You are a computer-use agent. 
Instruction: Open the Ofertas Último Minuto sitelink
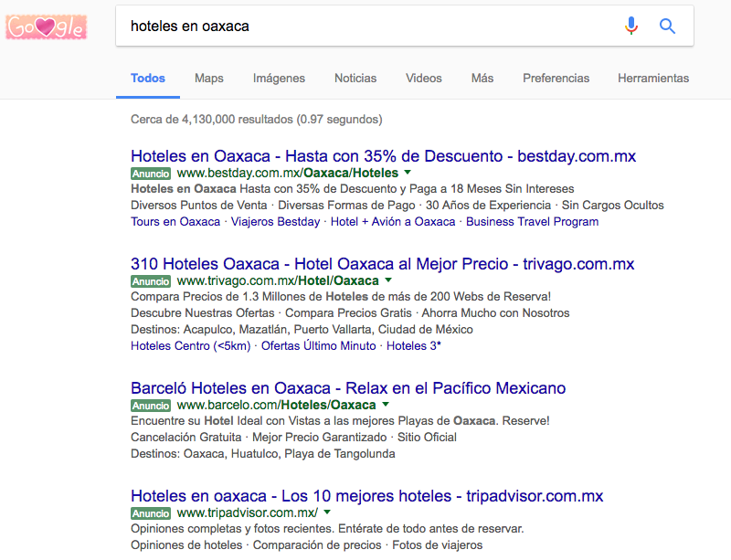pos(318,346)
